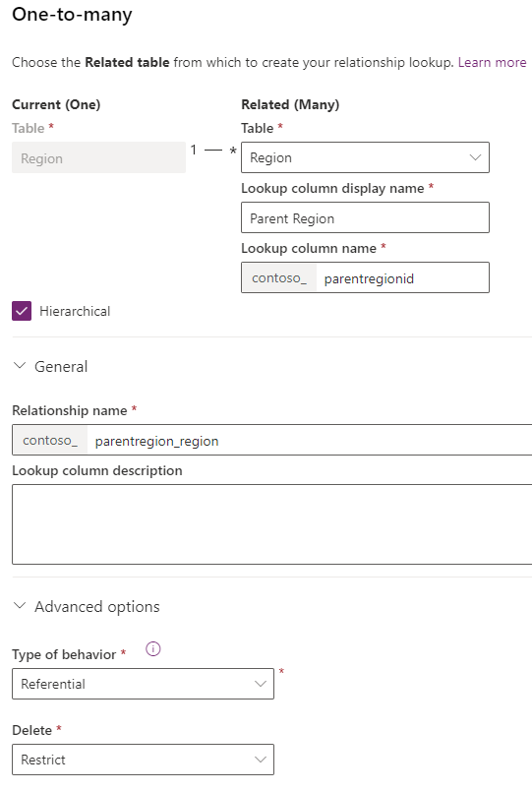Click the contoso_ prefix in Relationship name

(50, 440)
